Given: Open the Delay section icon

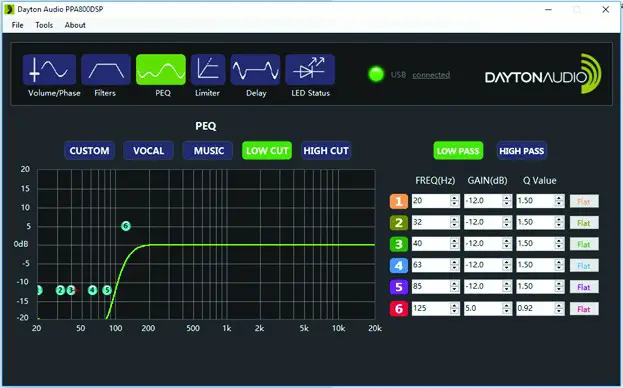Looking at the screenshot, I should point(255,69).
